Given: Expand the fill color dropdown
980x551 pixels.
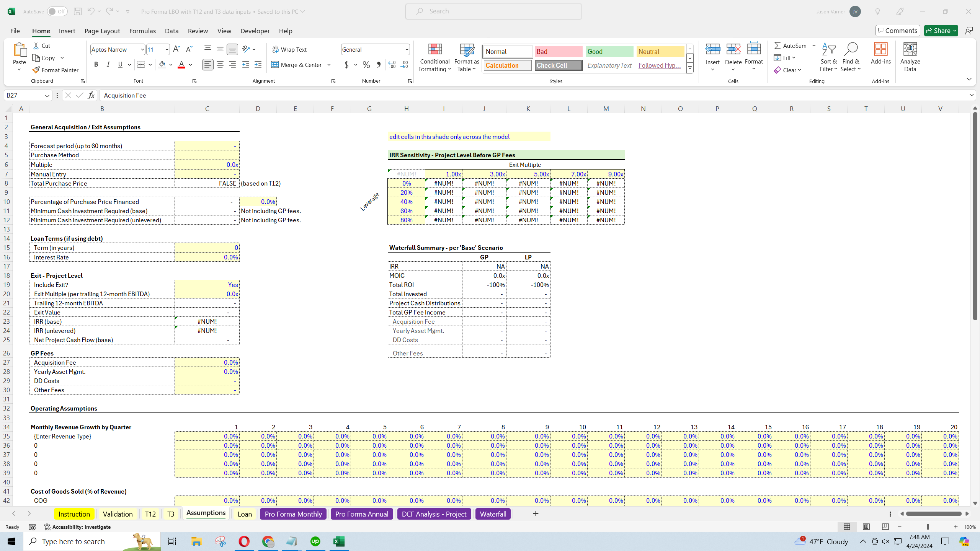Looking at the screenshot, I should click(171, 64).
